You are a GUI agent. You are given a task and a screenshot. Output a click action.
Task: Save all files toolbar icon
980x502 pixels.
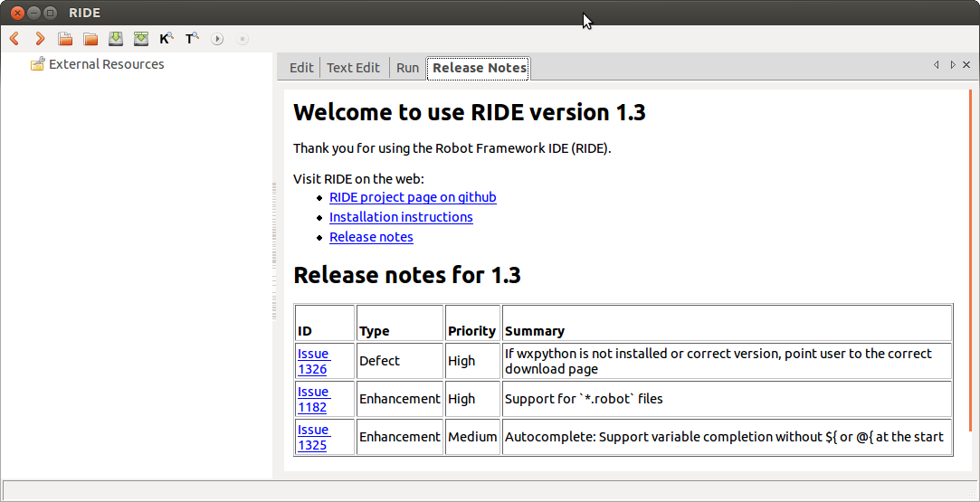tap(141, 39)
